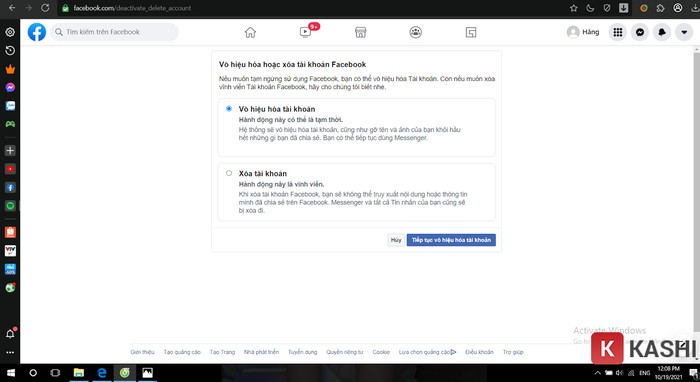700x382 pixels.
Task: Open the green game controller sidebar icon
Action: [x=10, y=124]
